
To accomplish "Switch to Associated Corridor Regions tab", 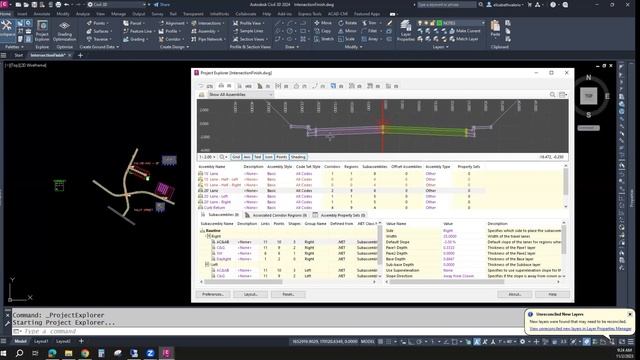I will (x=276, y=215).
